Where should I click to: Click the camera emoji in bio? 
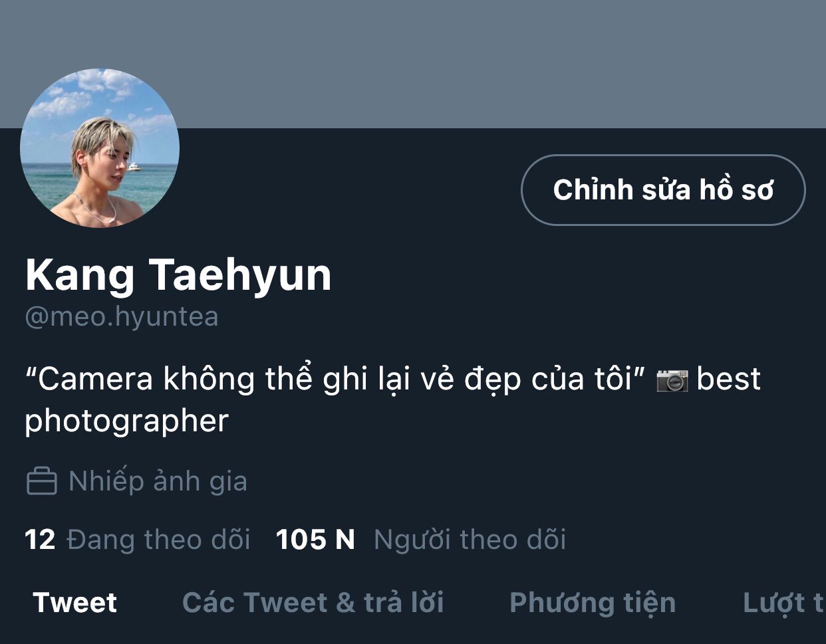(x=672, y=380)
